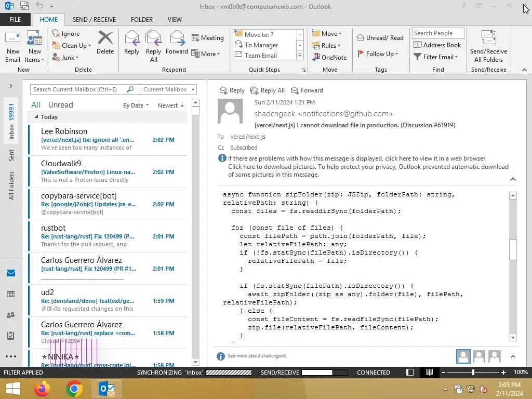Screen dimensions: 532x399
Task: Open the Rules dropdown
Action: 326,45
